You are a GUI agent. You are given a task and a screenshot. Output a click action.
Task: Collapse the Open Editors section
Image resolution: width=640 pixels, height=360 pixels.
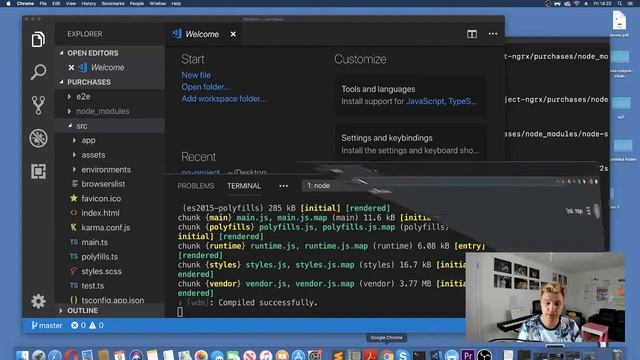(61, 53)
